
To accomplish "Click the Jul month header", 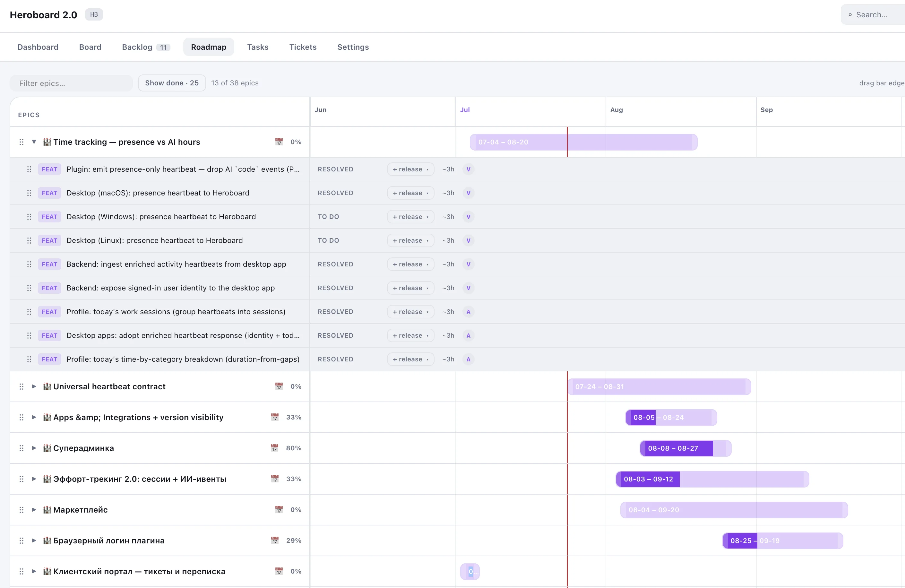I will (x=465, y=109).
